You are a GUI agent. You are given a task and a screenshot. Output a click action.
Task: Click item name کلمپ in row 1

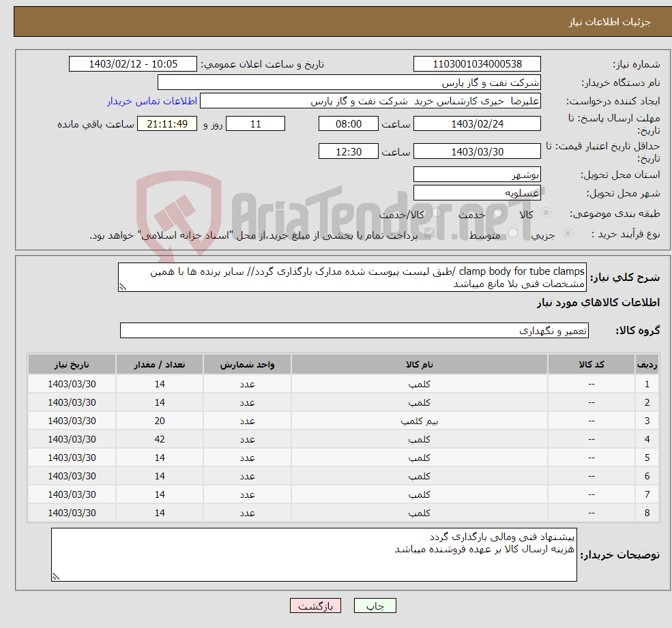click(x=419, y=385)
